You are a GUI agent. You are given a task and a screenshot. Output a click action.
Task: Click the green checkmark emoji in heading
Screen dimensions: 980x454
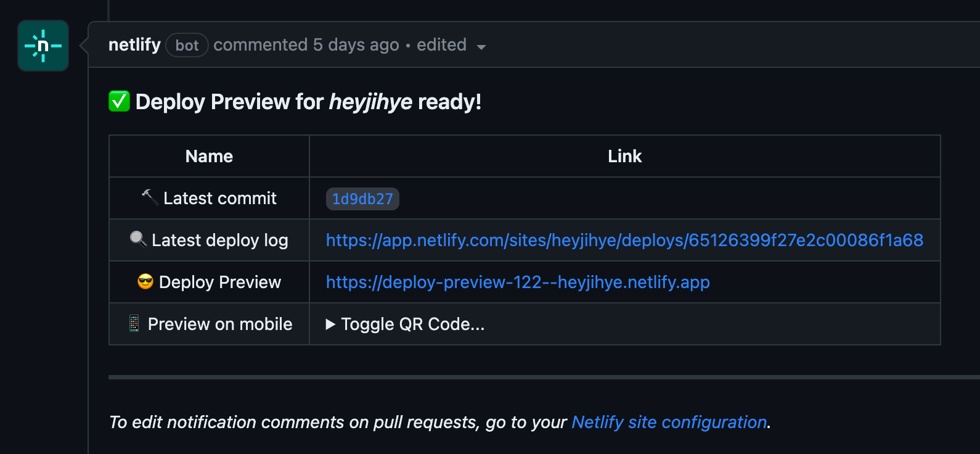click(x=119, y=101)
